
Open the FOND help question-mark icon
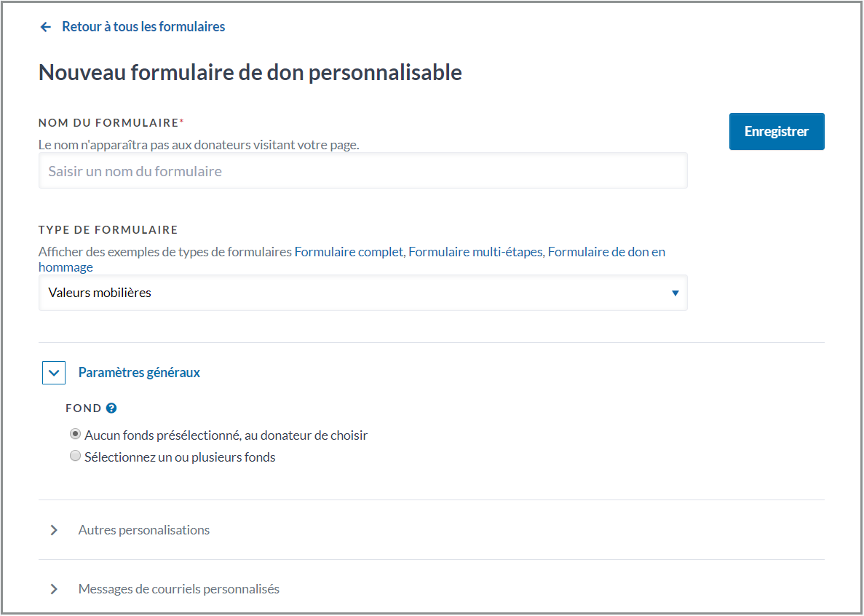click(x=111, y=408)
